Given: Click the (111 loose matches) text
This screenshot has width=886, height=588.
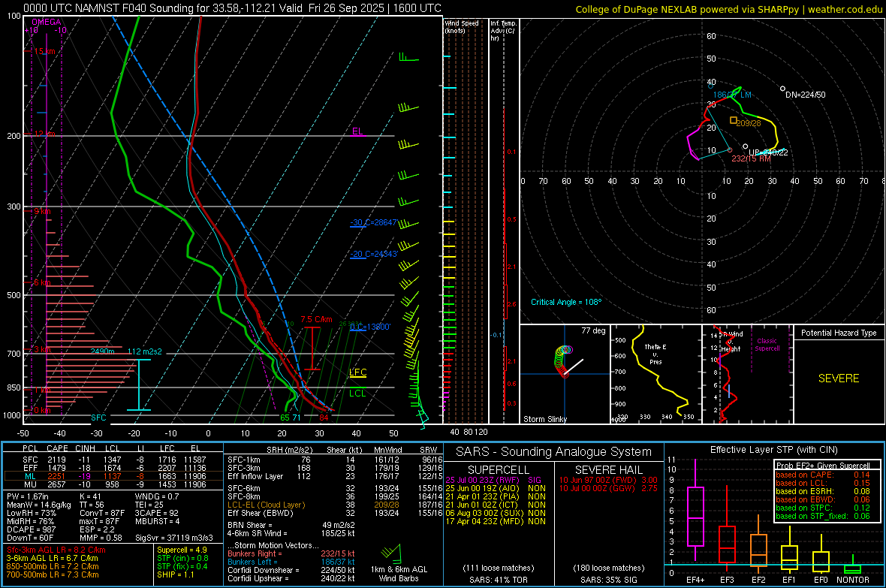Looking at the screenshot, I should pos(498,568).
